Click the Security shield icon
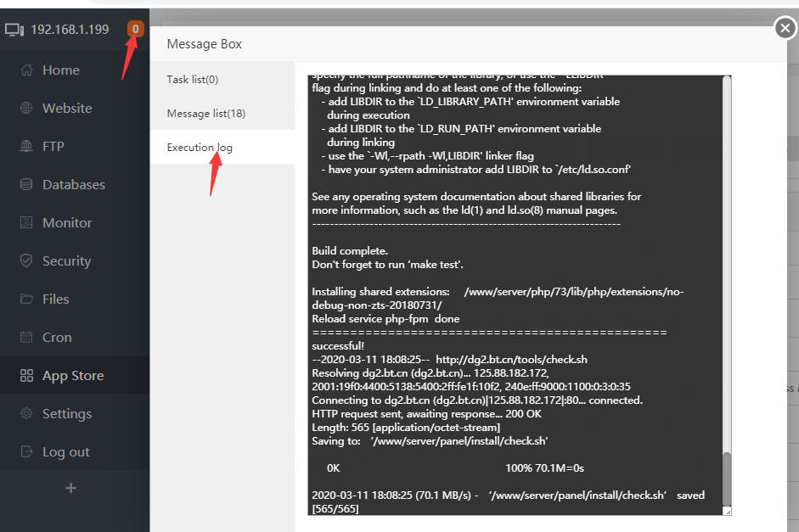Image resolution: width=799 pixels, height=532 pixels. [x=26, y=260]
